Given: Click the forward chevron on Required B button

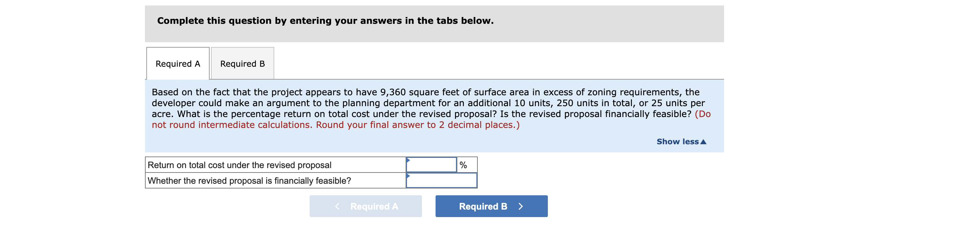Looking at the screenshot, I should click(521, 206).
